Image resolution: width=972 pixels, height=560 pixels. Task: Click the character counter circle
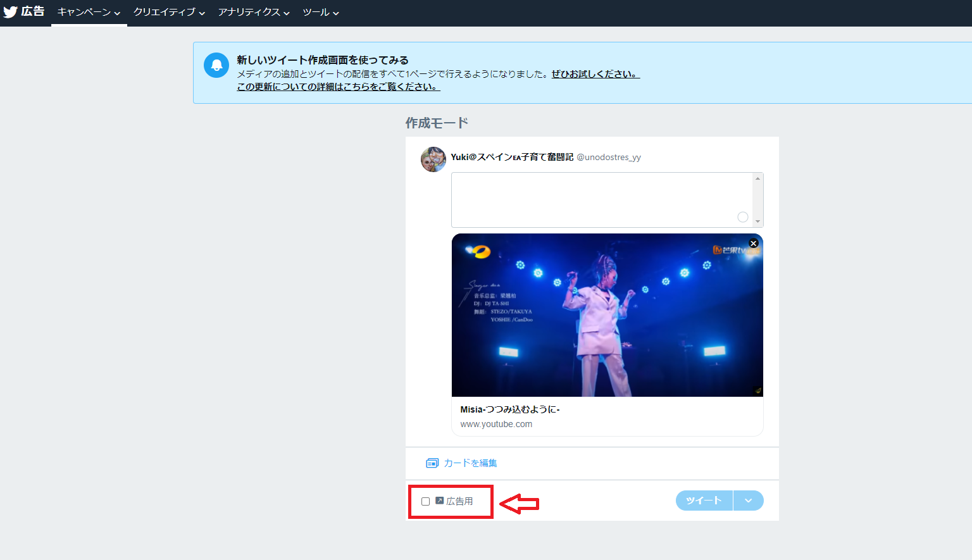(743, 217)
